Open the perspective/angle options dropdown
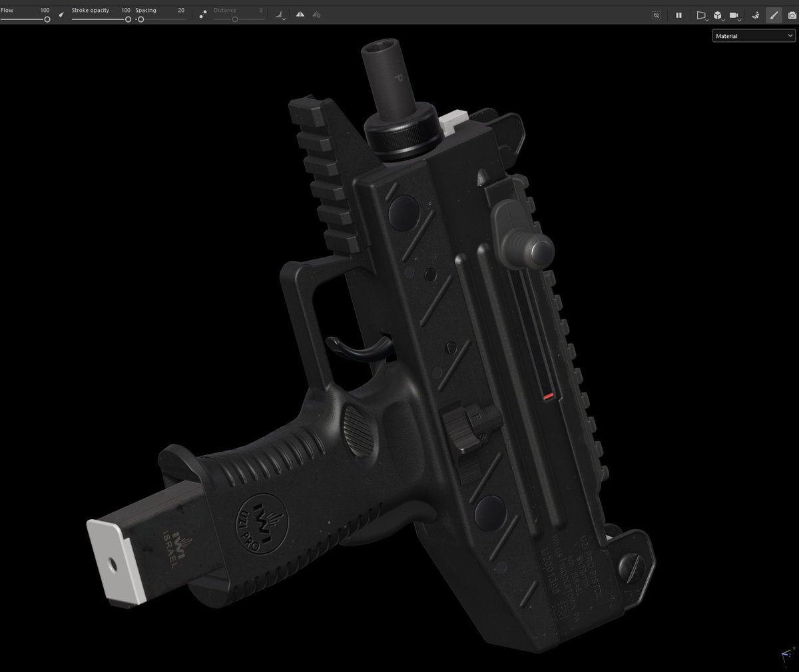This screenshot has height=672, width=799. pos(280,14)
